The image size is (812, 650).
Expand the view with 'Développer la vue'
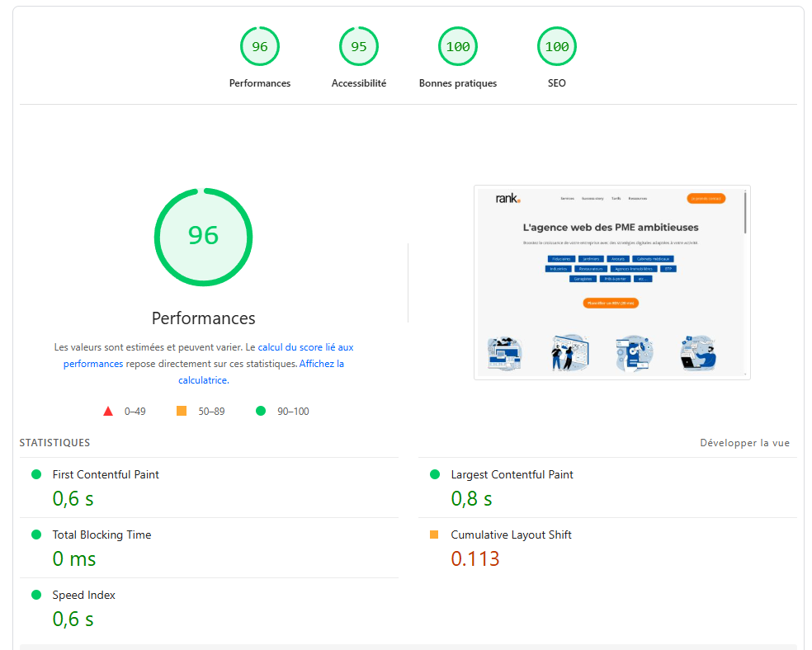point(744,443)
